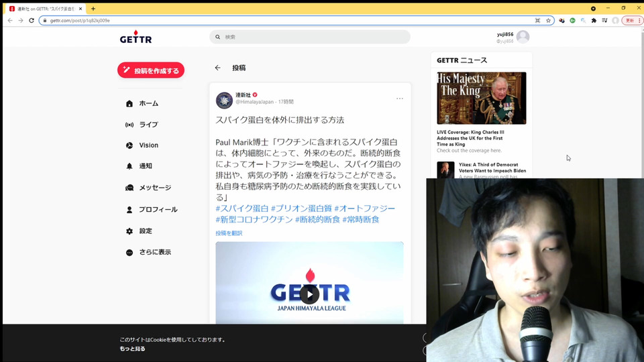Click the 検索 search field

(315, 37)
